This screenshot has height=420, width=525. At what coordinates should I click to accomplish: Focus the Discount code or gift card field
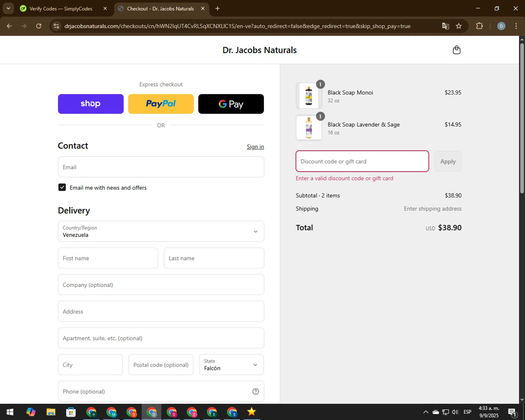[x=362, y=161]
